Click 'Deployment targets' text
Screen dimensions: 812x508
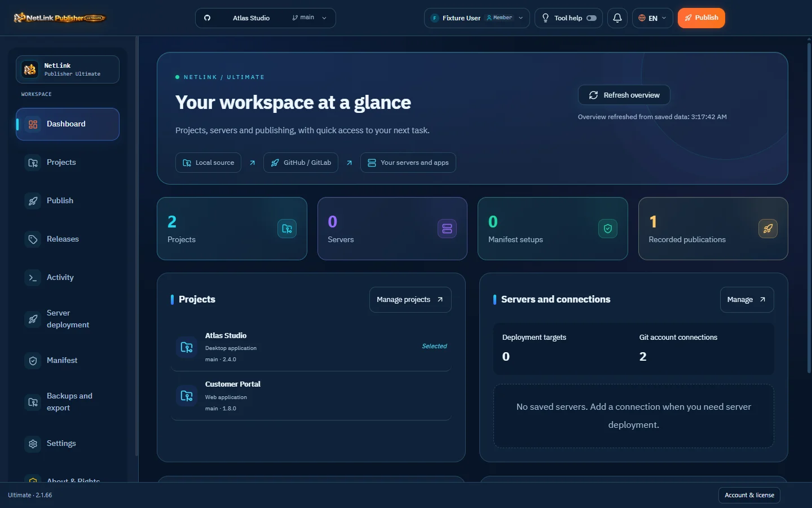pyautogui.click(x=534, y=338)
